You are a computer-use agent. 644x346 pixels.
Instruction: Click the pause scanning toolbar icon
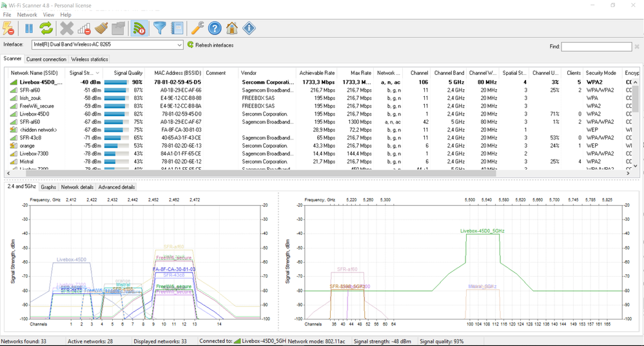[x=29, y=28]
